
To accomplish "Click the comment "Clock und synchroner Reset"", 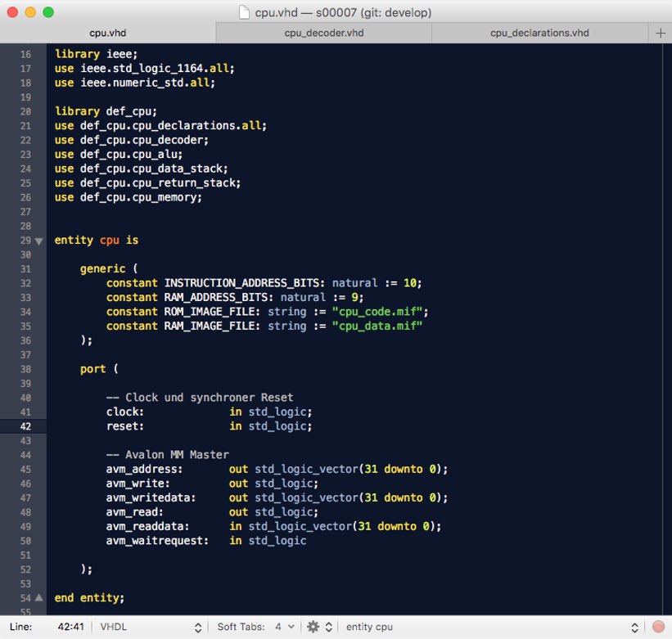I will pyautogui.click(x=210, y=398).
